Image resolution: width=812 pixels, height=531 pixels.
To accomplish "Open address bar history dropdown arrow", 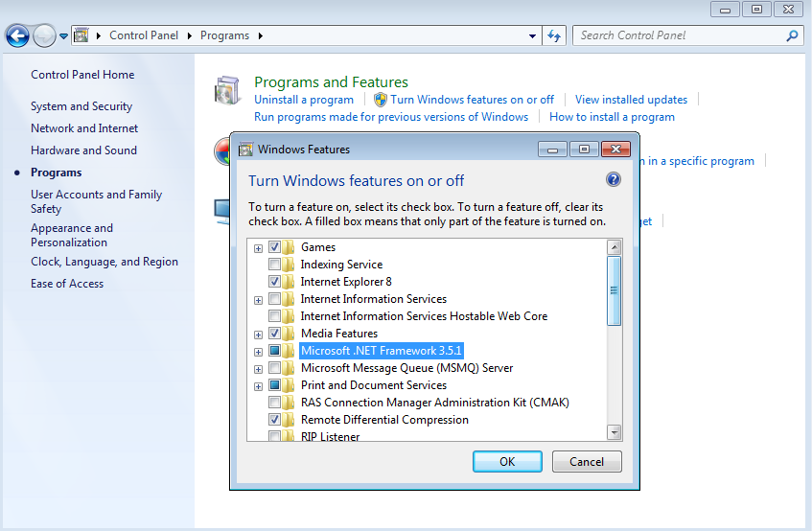I will (532, 36).
